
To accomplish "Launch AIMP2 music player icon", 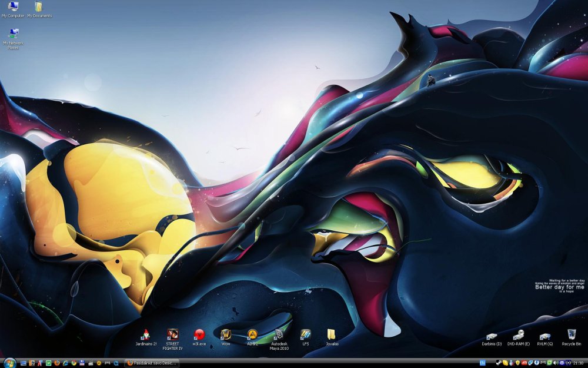I will coord(252,334).
